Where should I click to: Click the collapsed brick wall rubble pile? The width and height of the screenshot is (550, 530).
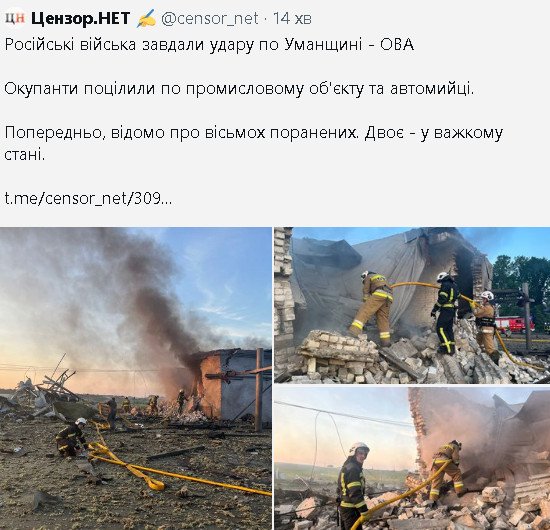338,354
